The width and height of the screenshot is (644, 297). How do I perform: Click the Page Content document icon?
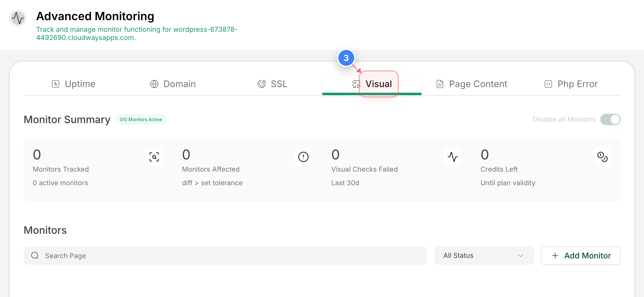440,84
